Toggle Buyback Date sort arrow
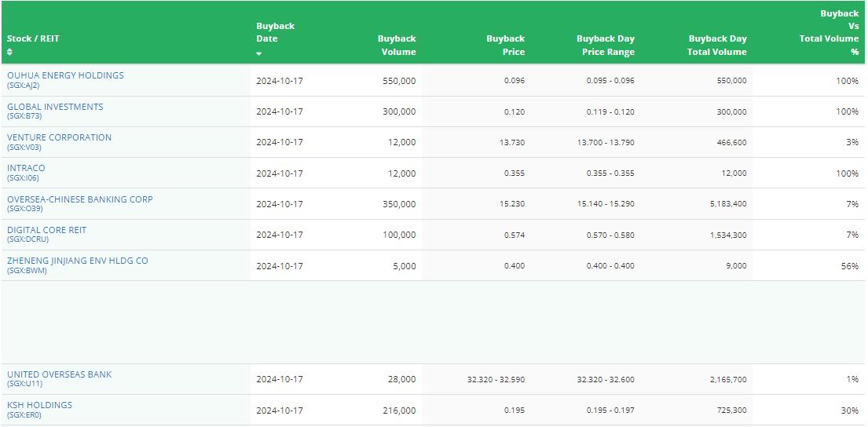 (259, 54)
